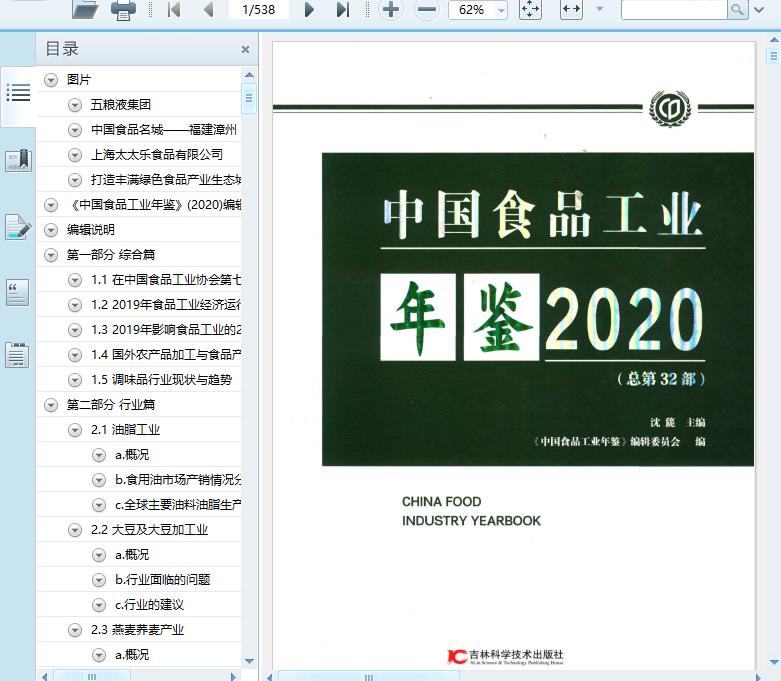Image resolution: width=781 pixels, height=681 pixels.
Task: Open the bookmarks sidebar panel
Action: click(x=18, y=160)
